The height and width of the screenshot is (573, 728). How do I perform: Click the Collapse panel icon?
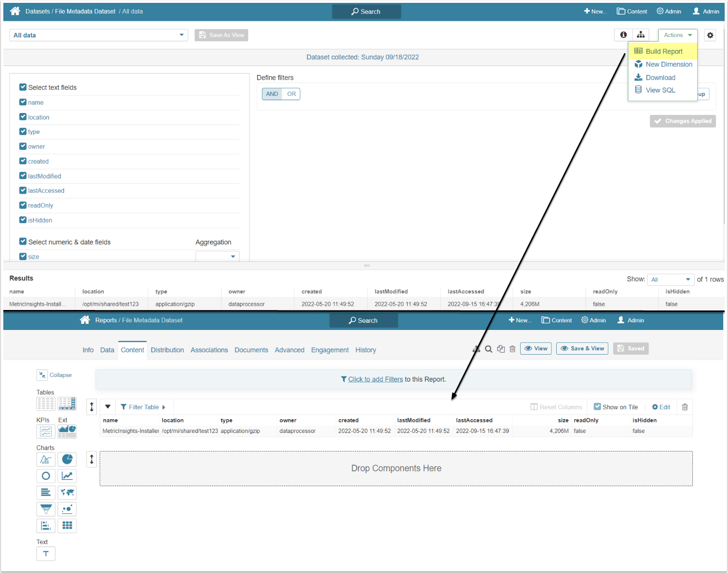[42, 375]
